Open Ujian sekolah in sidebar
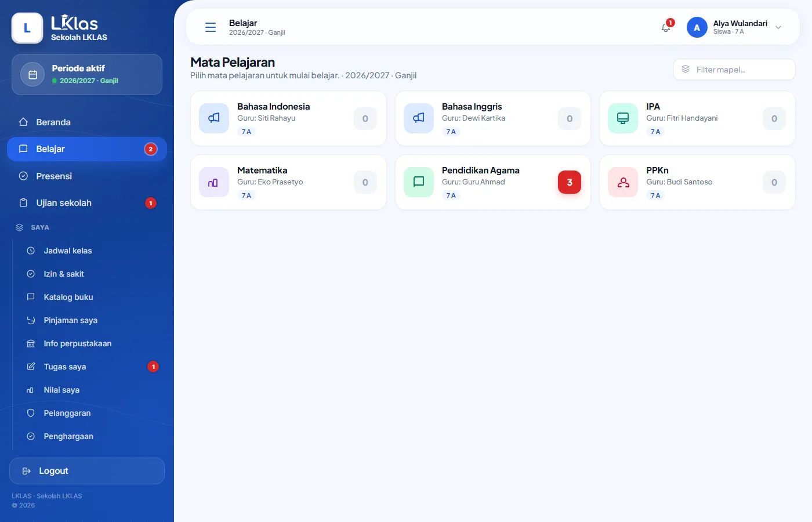Image resolution: width=812 pixels, height=522 pixels. click(87, 203)
